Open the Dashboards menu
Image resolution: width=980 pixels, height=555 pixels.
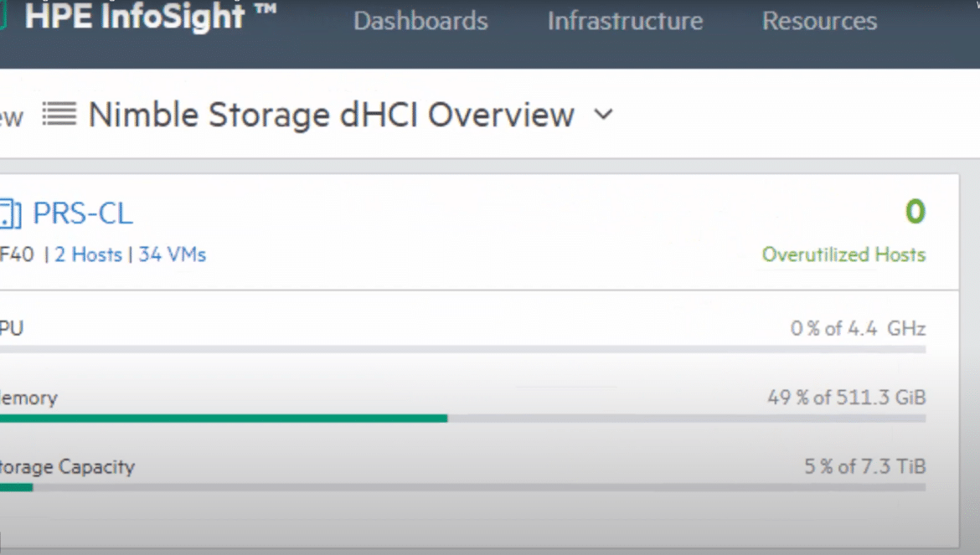tap(420, 21)
